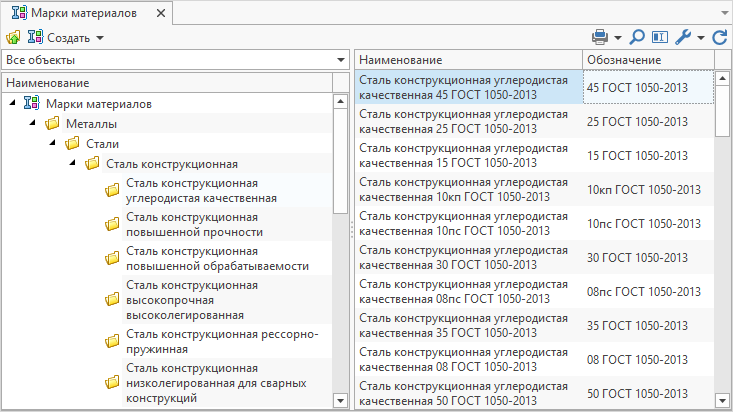Click the refresh icon
The height and width of the screenshot is (412, 733).
pyautogui.click(x=720, y=37)
